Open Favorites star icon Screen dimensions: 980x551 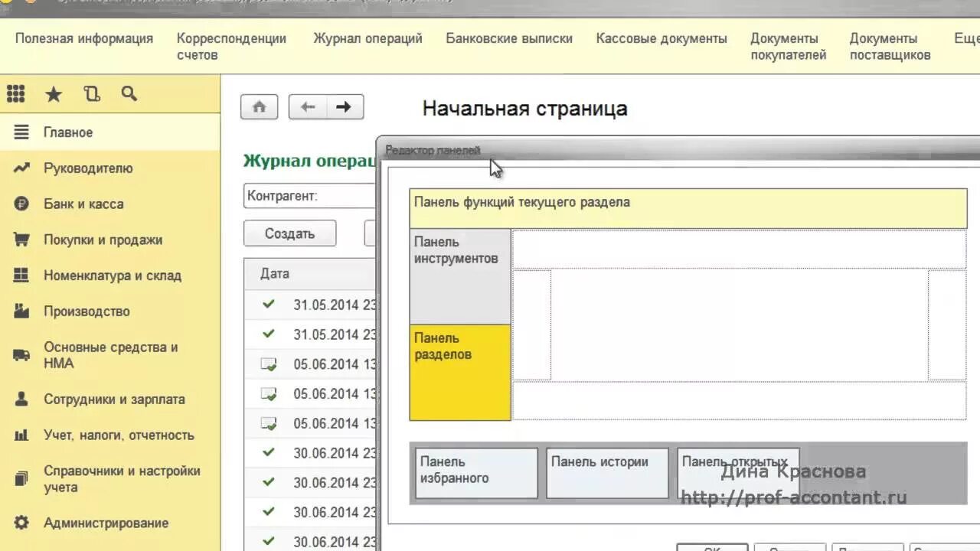[x=54, y=94]
